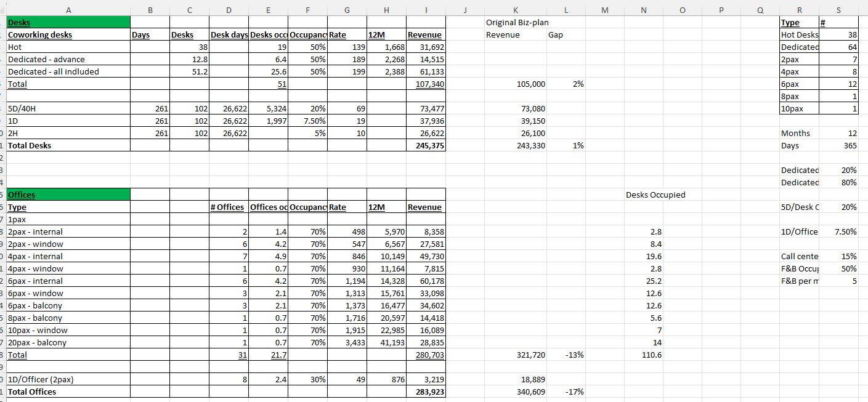Click the Total Desks label
Viewport: 868px width, 402px height.
[x=68, y=145]
